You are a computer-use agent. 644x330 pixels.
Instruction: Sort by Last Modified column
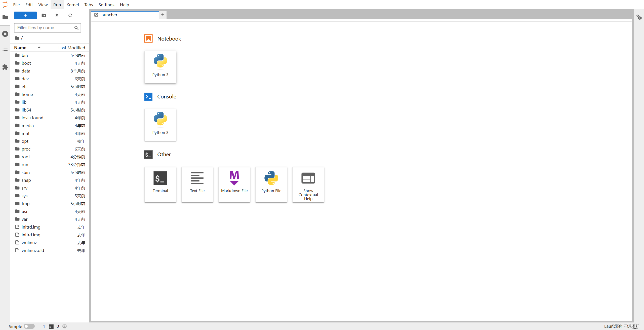click(72, 48)
